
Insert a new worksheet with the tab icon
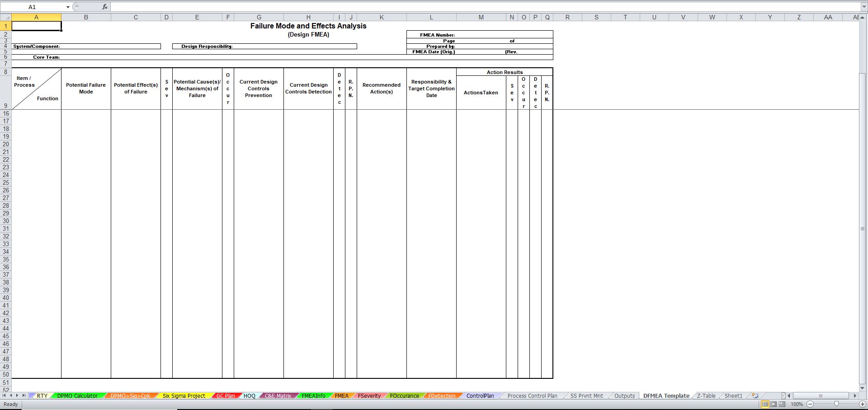click(755, 396)
